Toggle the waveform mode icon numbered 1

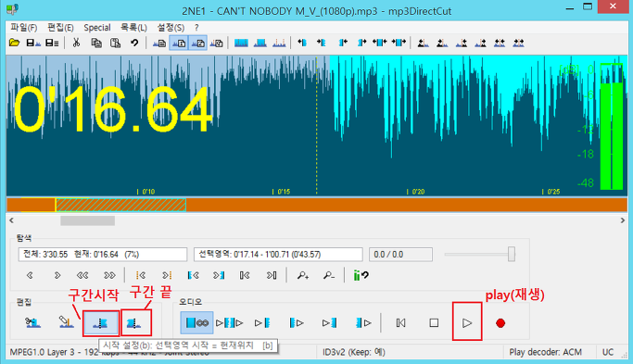[179, 43]
